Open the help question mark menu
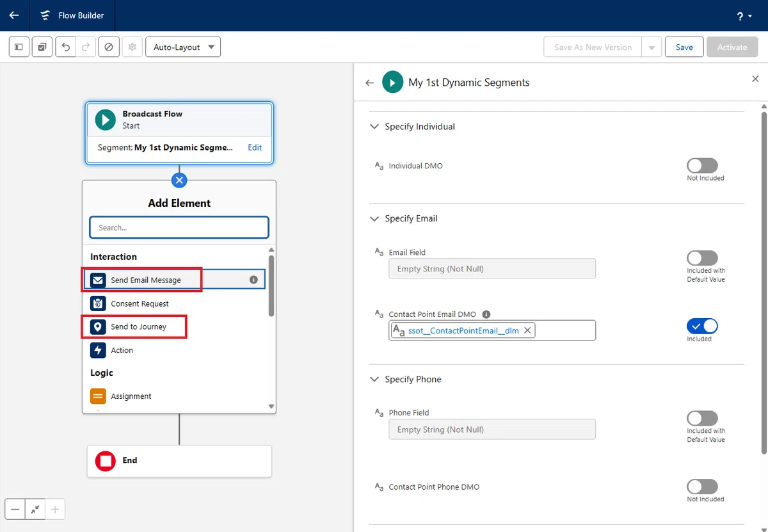 click(744, 16)
